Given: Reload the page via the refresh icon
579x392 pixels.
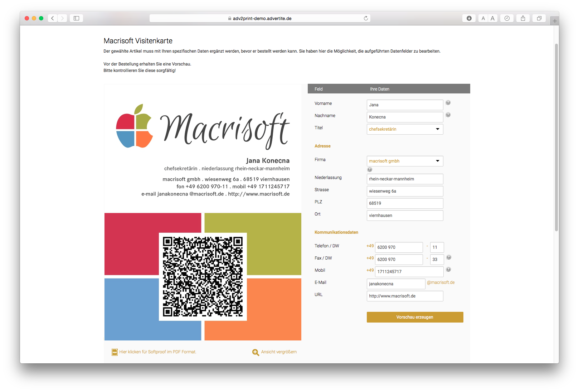Looking at the screenshot, I should pyautogui.click(x=366, y=18).
